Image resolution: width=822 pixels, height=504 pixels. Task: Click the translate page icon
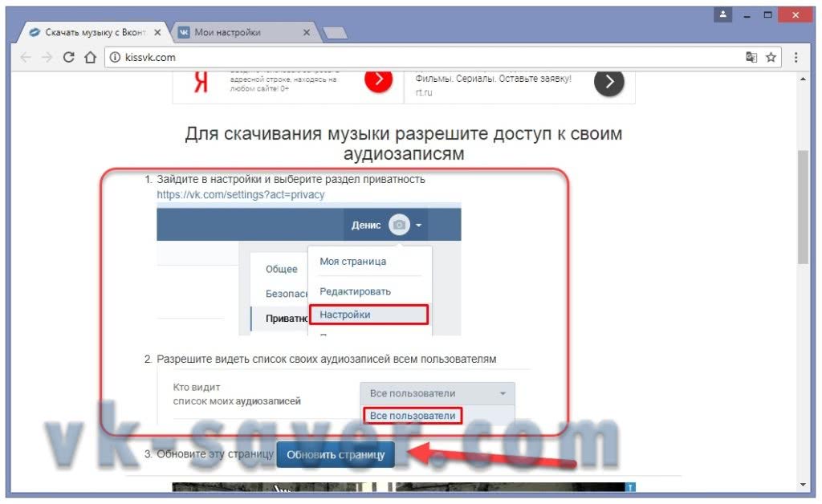point(751,57)
